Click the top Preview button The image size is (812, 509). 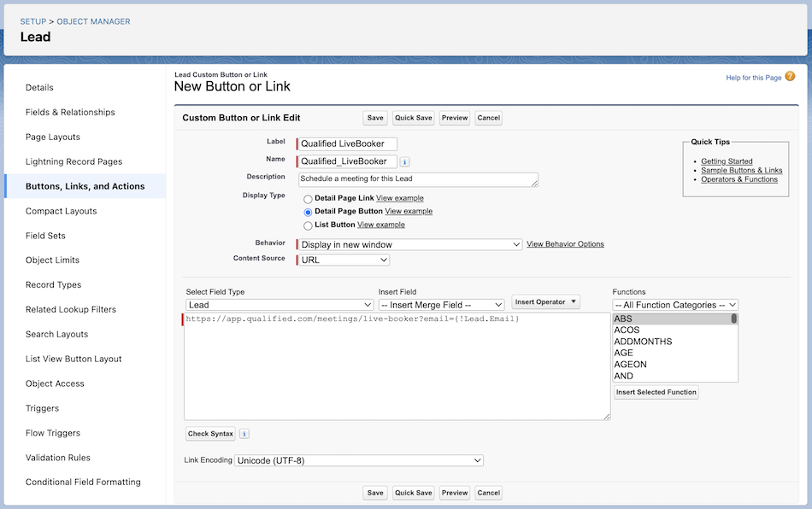coord(455,118)
